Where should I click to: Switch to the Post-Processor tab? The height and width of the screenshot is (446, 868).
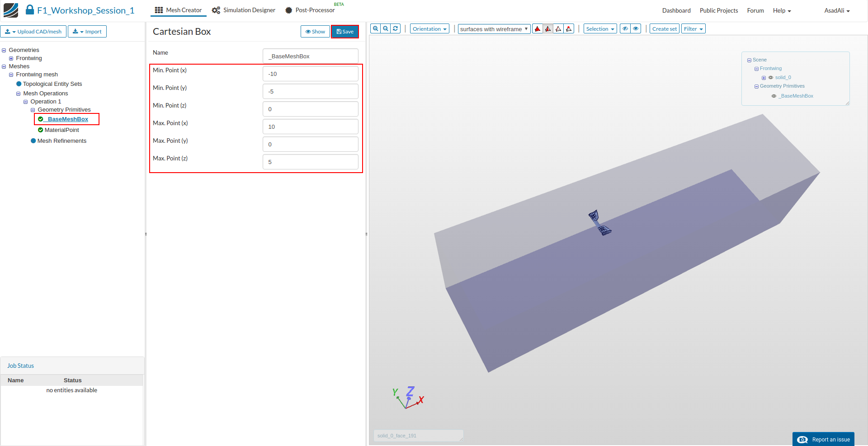(x=310, y=10)
